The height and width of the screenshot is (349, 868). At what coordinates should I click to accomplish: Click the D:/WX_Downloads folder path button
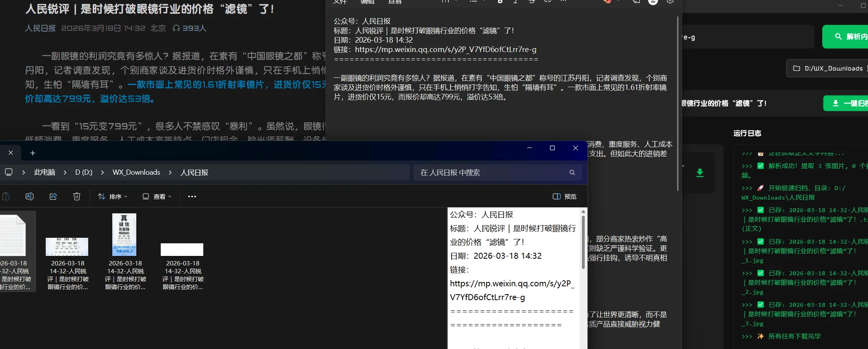tap(827, 68)
